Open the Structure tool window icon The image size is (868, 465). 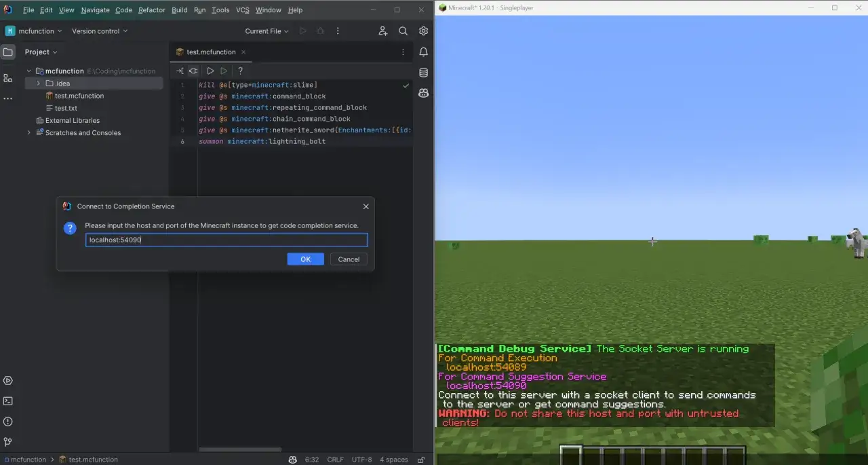click(8, 78)
